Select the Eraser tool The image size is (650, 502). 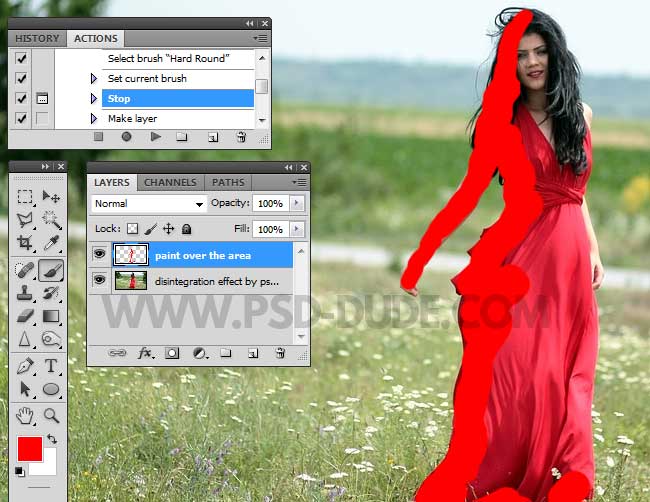(25, 316)
